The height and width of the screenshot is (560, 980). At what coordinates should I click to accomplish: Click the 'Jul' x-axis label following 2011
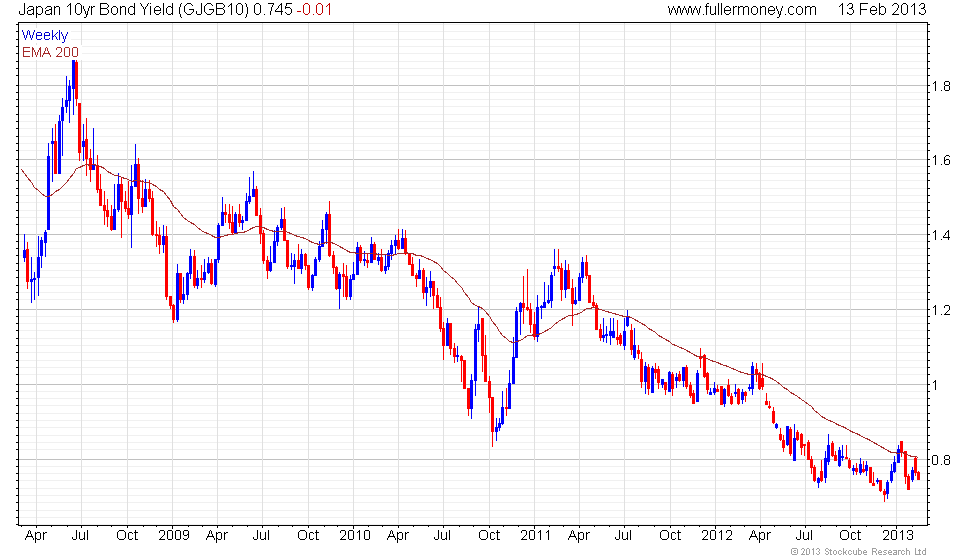(623, 536)
